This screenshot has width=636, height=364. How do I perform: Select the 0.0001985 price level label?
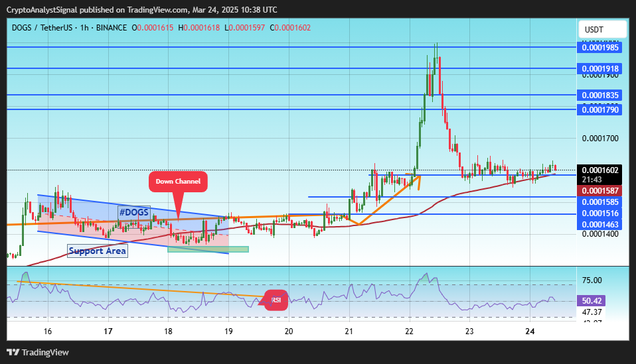(x=599, y=47)
